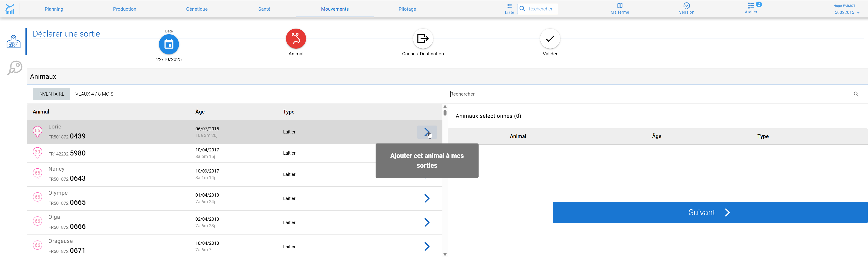
Task: Switch to VEAUX 4 / 8 MOIS tab
Action: [94, 94]
